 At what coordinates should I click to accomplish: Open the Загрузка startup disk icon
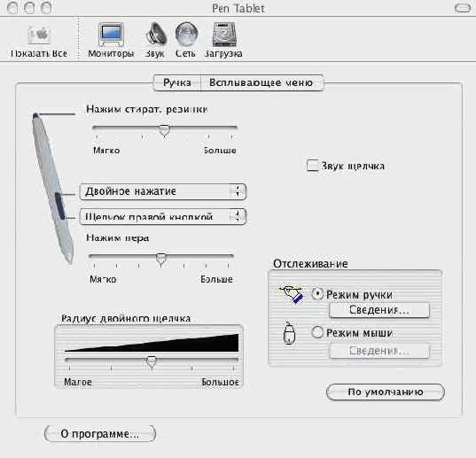(224, 35)
